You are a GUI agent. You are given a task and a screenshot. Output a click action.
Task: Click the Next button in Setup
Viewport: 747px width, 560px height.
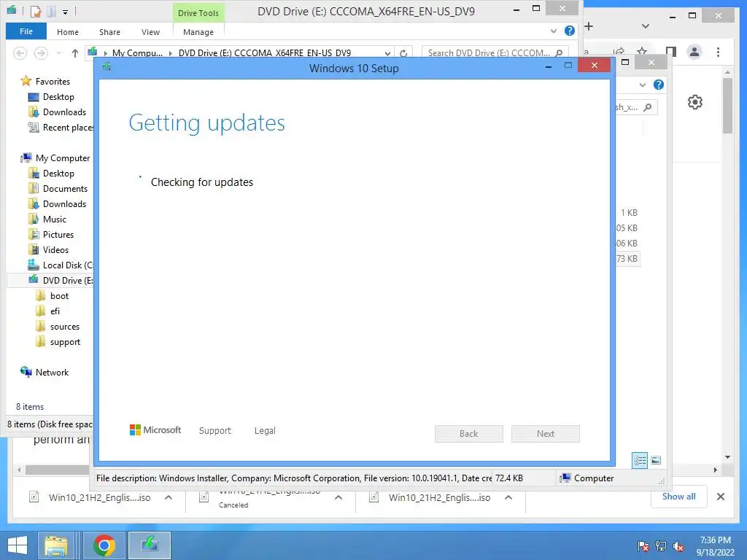pyautogui.click(x=546, y=433)
